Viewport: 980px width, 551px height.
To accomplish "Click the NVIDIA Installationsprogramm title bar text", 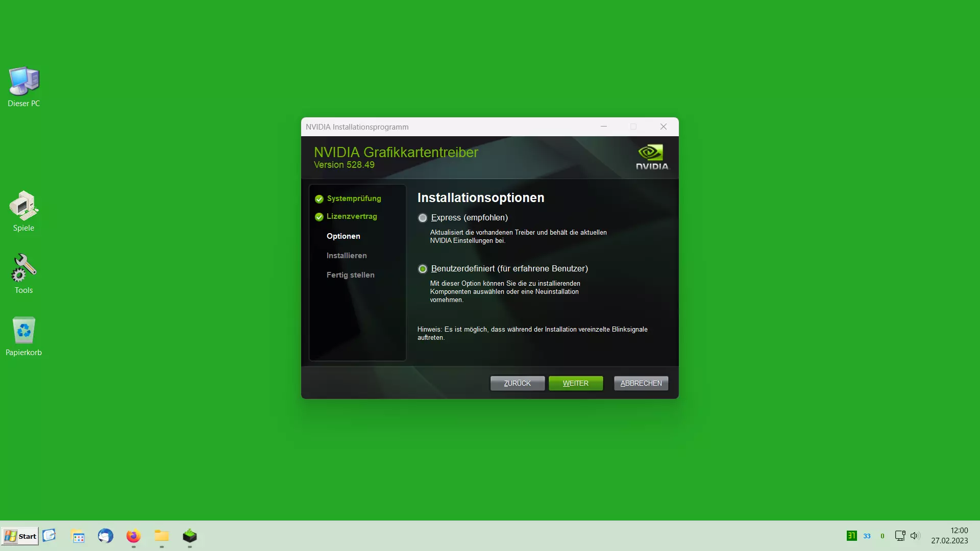I will [357, 127].
